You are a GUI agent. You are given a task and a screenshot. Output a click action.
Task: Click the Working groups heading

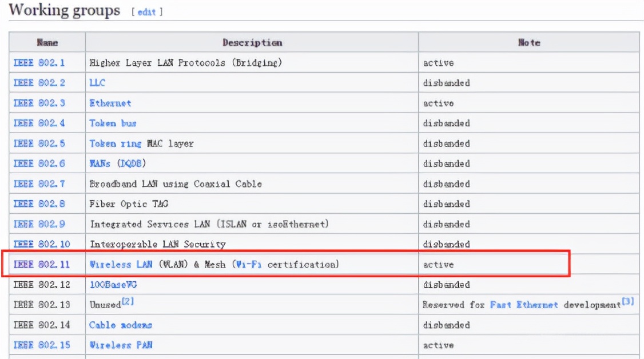click(65, 10)
